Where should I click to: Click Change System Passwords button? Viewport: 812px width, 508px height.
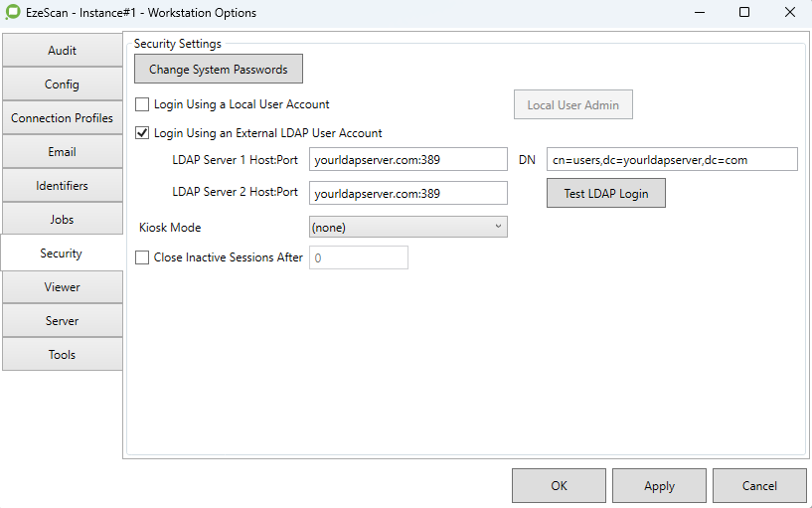pyautogui.click(x=219, y=70)
